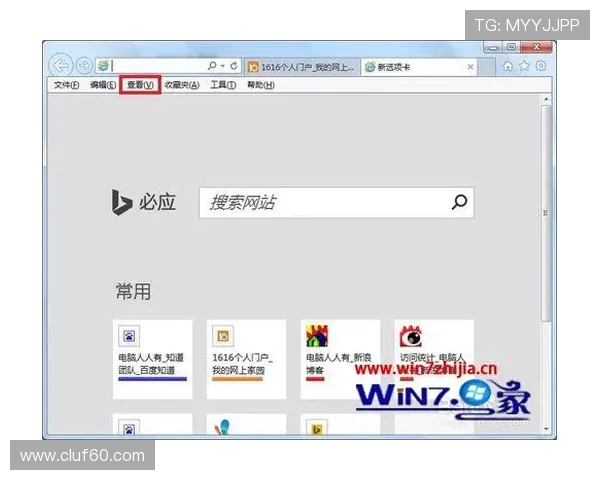The width and height of the screenshot is (600, 480).
Task: Open the 编辑(E) menu
Action: (x=103, y=85)
